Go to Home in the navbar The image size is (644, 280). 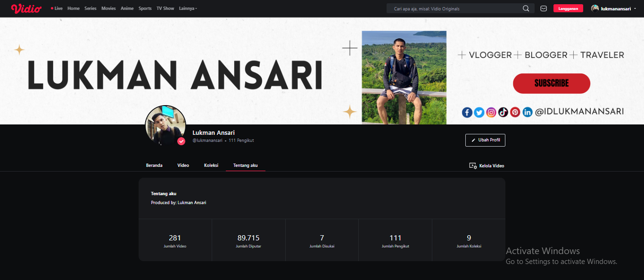point(74,8)
